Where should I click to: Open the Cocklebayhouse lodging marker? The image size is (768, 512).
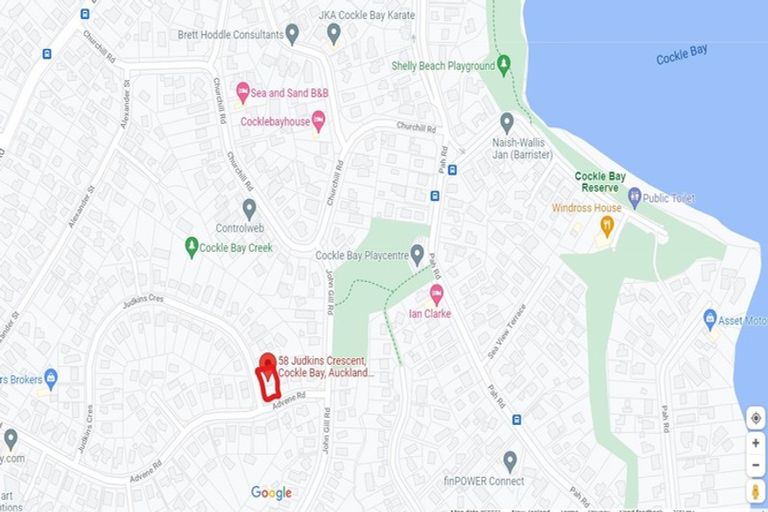pyautogui.click(x=318, y=121)
